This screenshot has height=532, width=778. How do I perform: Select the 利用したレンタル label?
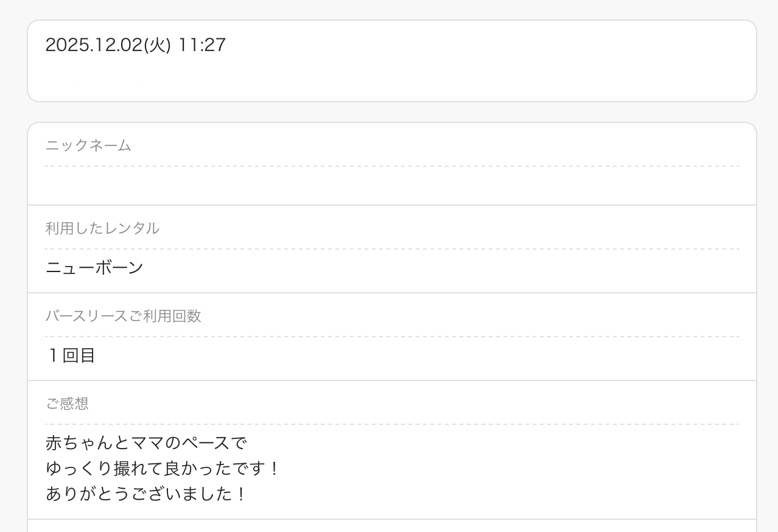[x=102, y=228]
